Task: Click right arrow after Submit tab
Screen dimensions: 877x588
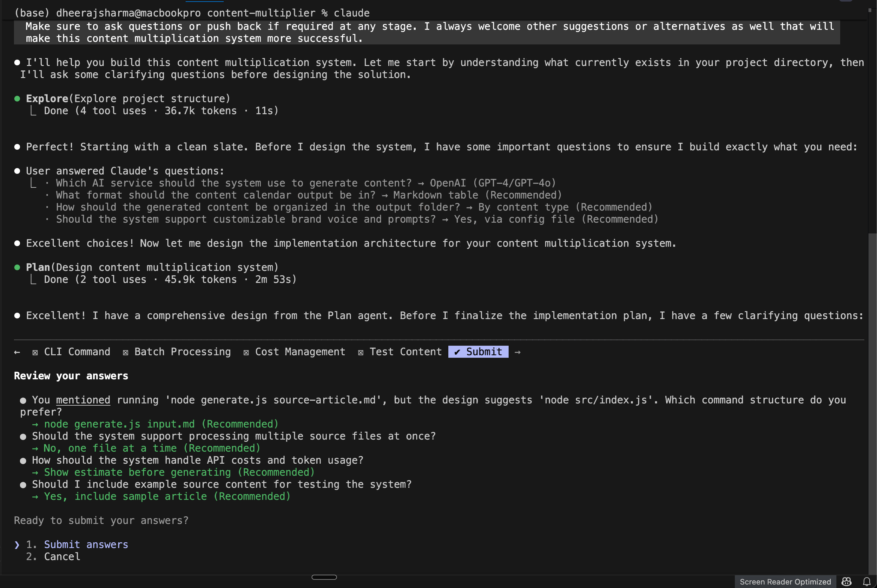Action: (x=518, y=352)
